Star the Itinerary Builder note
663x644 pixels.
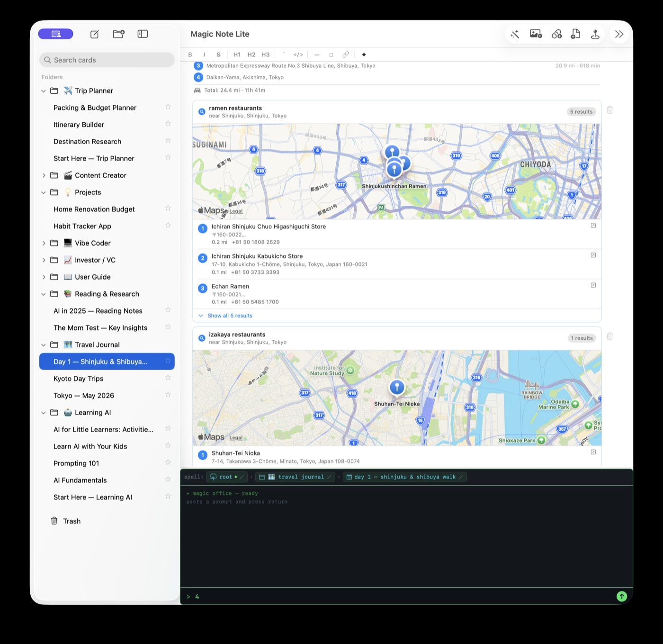pyautogui.click(x=168, y=124)
